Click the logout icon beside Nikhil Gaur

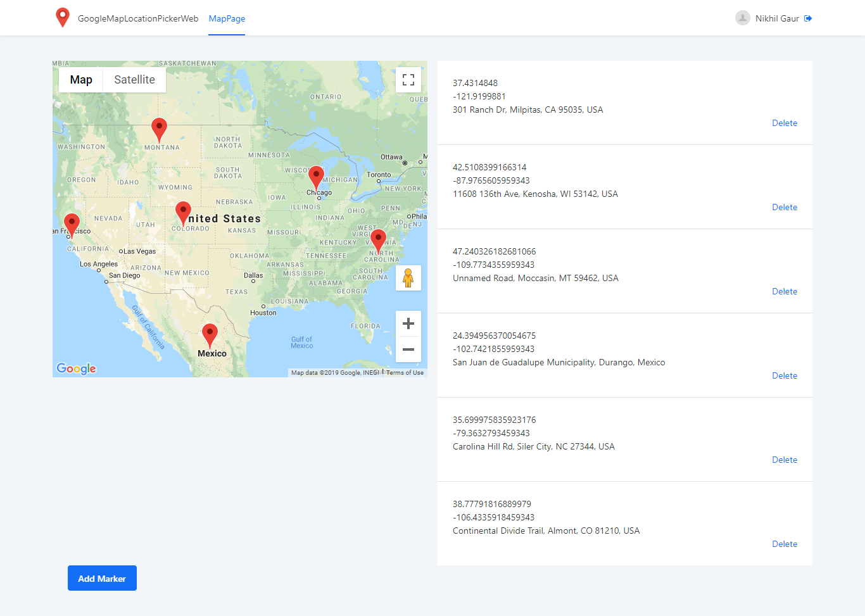coord(808,18)
